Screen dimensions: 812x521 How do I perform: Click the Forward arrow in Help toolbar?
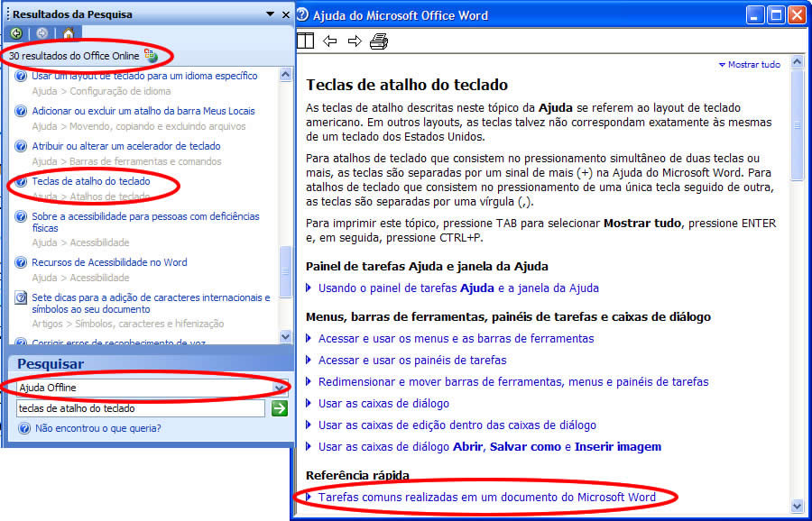coord(355,41)
